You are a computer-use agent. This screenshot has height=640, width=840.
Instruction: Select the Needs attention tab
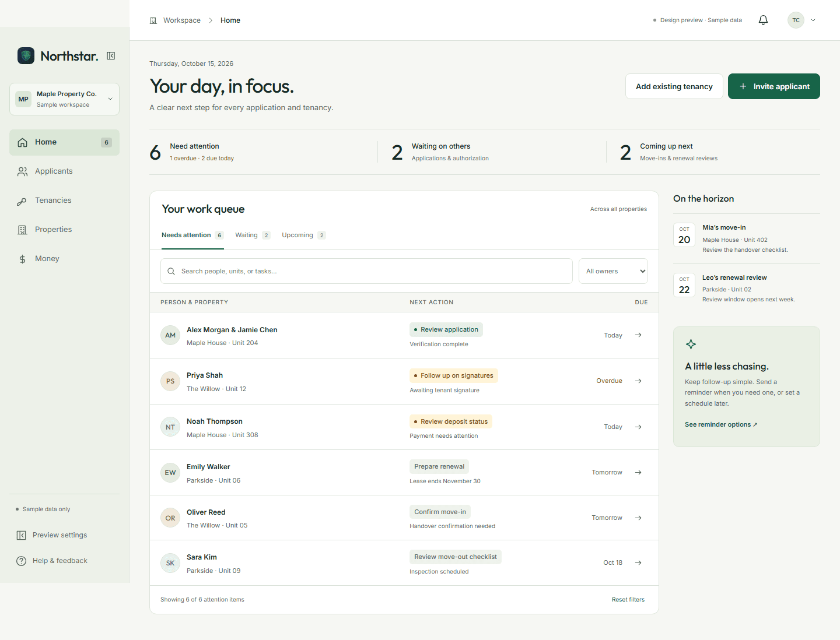(192, 235)
